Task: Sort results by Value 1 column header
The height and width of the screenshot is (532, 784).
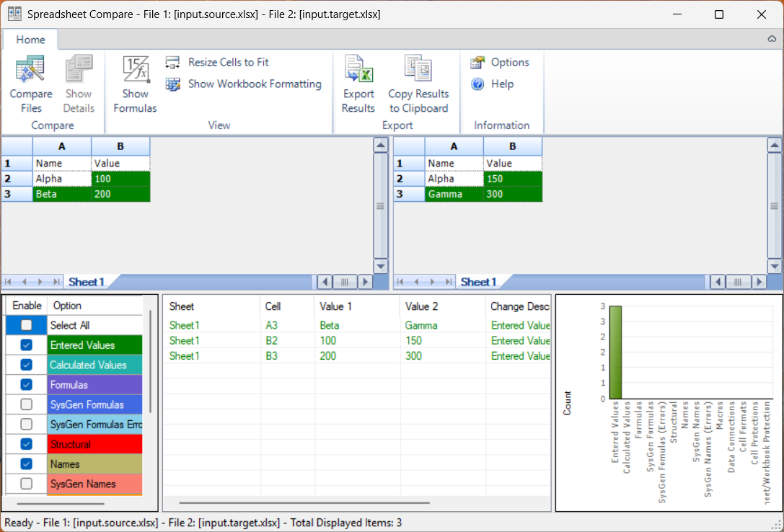Action: [x=356, y=306]
